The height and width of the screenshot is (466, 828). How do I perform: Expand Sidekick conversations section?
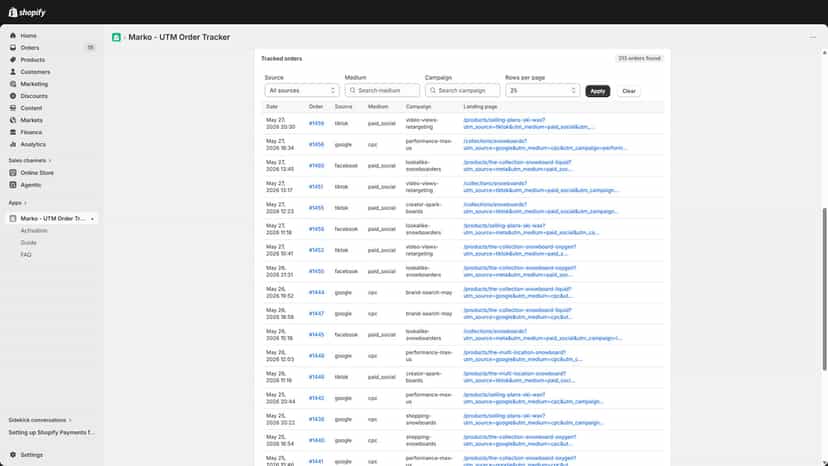[40, 420]
